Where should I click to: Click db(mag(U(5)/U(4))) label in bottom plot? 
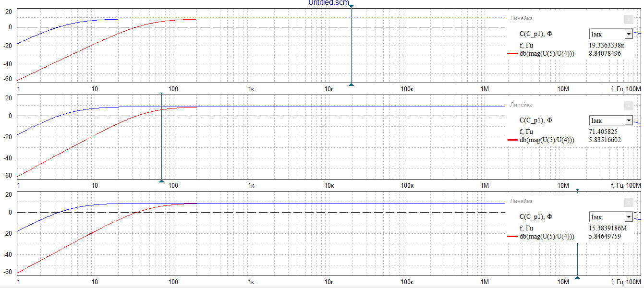point(547,236)
